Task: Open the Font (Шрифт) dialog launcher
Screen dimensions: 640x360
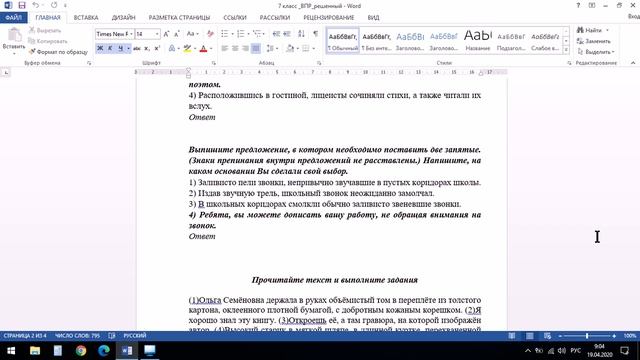Action: [x=213, y=63]
